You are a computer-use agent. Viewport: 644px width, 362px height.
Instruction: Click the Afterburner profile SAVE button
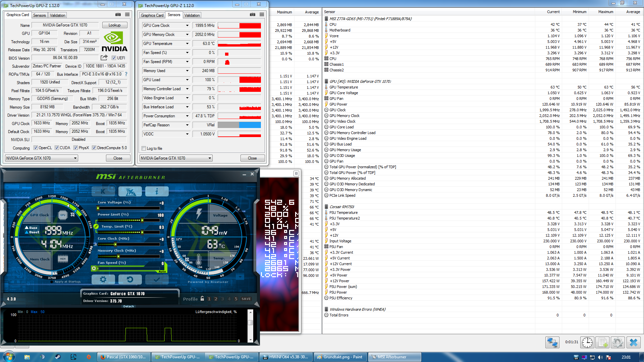point(246,299)
